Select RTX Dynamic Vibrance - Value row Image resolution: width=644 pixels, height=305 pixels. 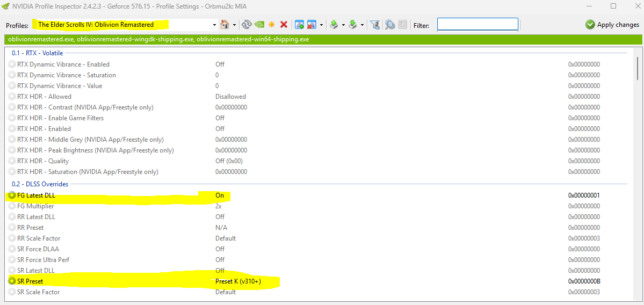click(319, 86)
